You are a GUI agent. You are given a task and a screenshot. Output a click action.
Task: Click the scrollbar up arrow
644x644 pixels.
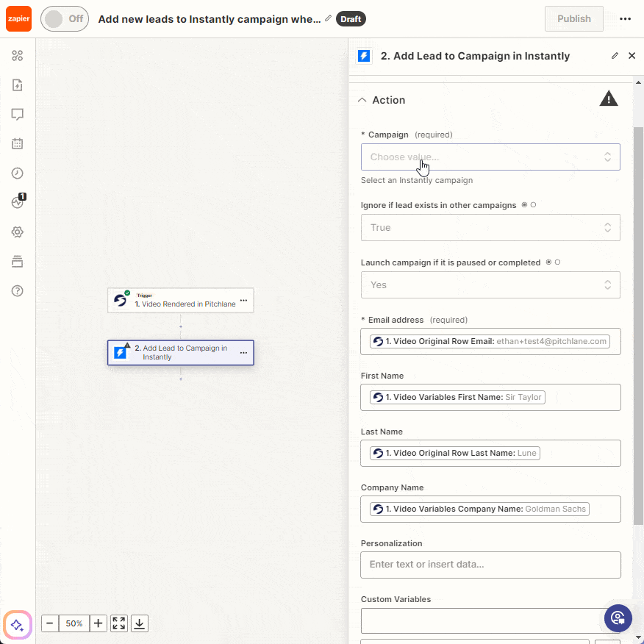point(638,82)
